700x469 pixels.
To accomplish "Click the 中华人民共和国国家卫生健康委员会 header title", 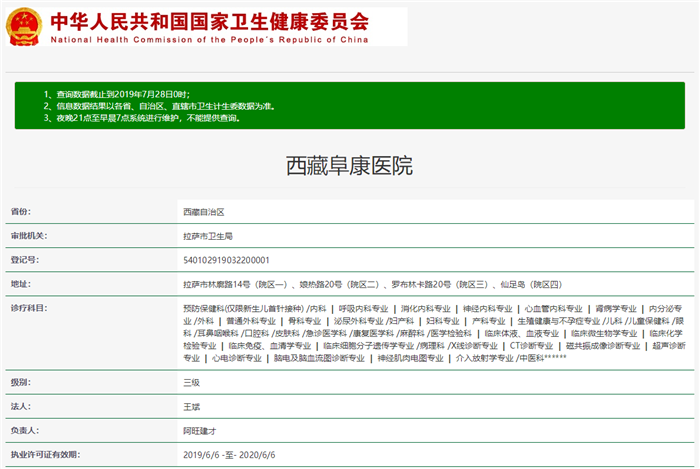I will (x=208, y=19).
